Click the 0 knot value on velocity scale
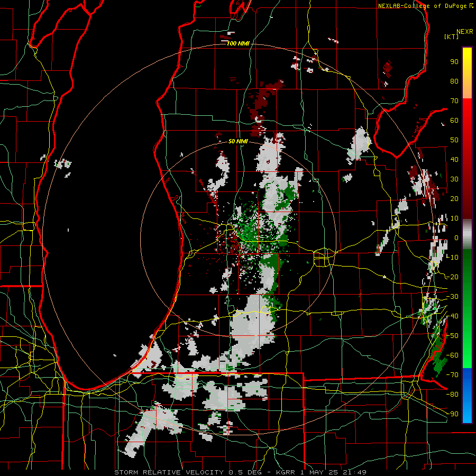The image size is (476, 476). coord(456,238)
